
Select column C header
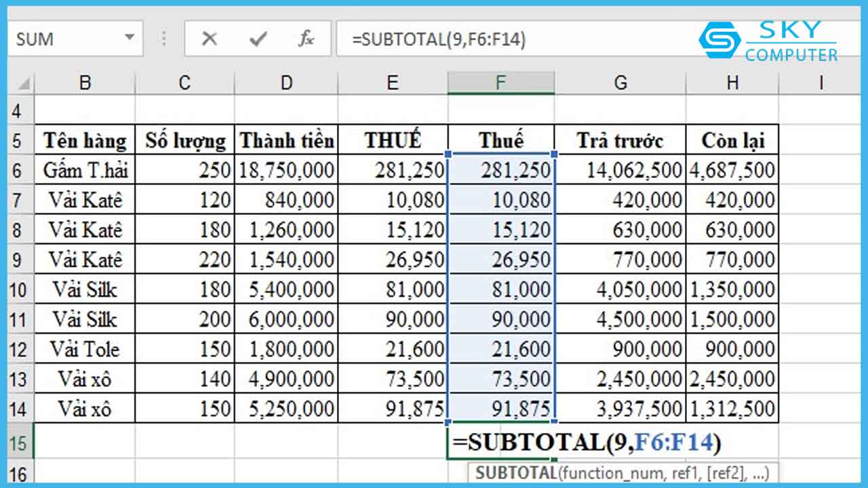coord(185,83)
